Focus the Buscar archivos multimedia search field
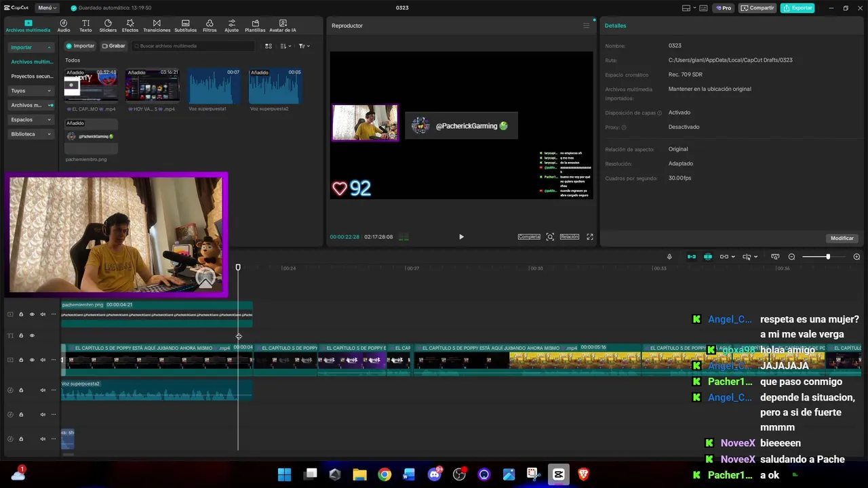The height and width of the screenshot is (488, 868). point(193,46)
